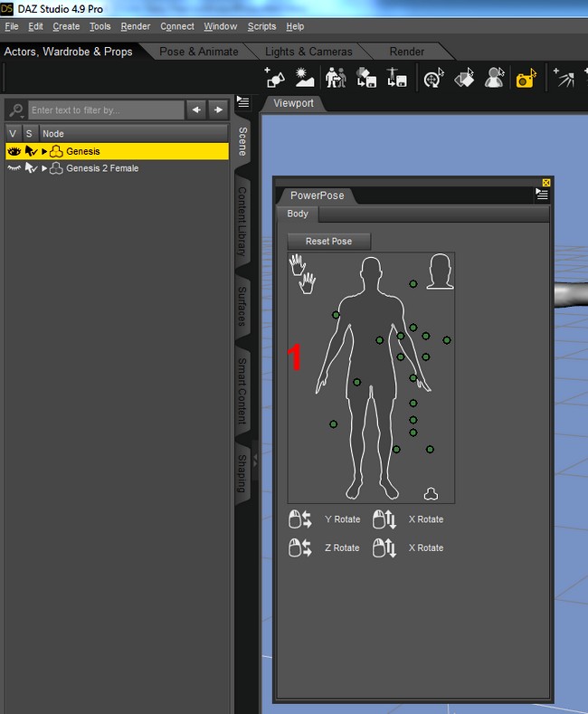Click the filter text input field
This screenshot has width=588, height=714.
pyautogui.click(x=107, y=110)
